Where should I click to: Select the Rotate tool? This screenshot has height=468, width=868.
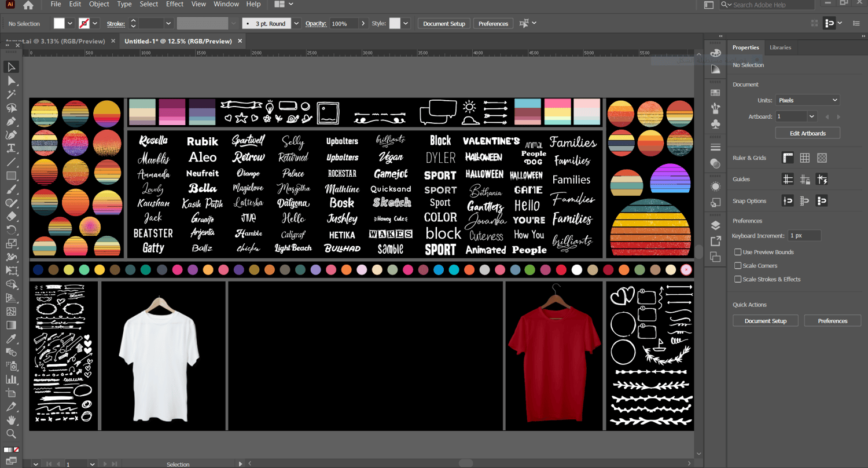click(x=11, y=230)
